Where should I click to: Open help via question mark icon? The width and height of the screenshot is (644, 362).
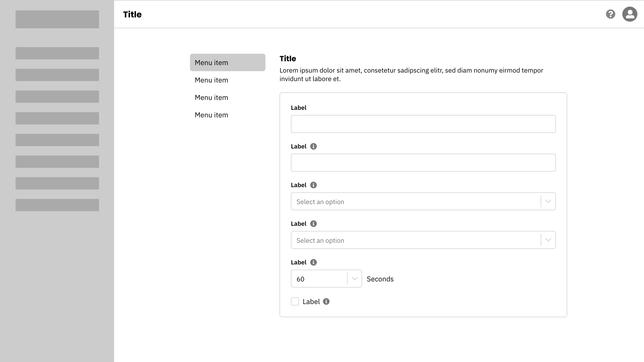click(x=610, y=14)
